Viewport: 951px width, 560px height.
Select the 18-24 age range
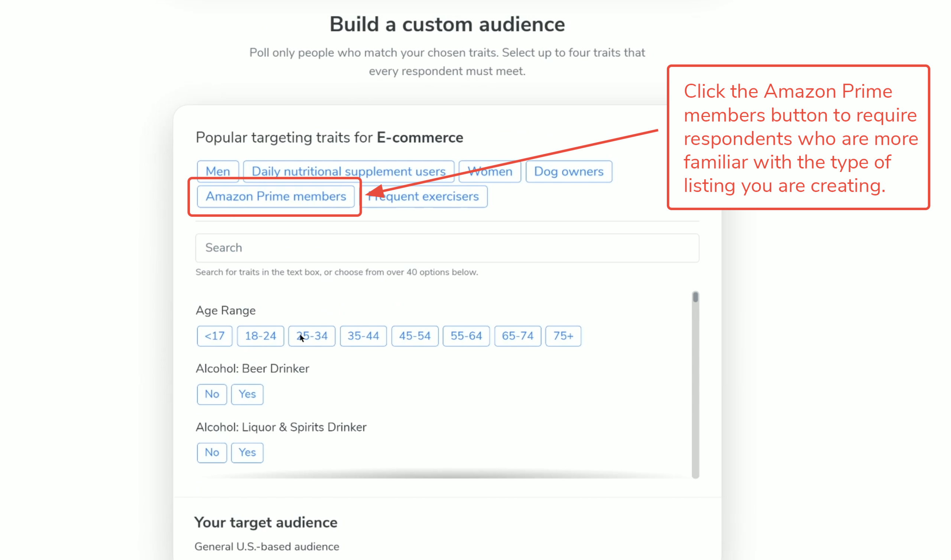pyautogui.click(x=260, y=335)
